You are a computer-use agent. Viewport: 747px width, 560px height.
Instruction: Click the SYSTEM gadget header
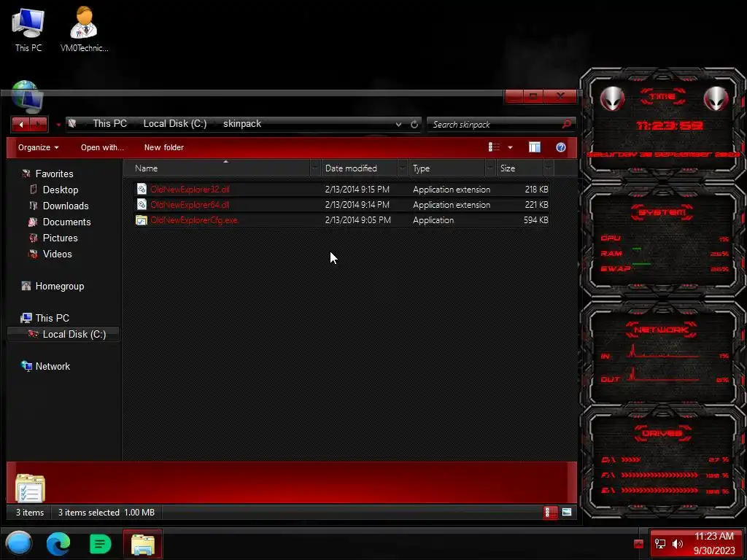(662, 212)
